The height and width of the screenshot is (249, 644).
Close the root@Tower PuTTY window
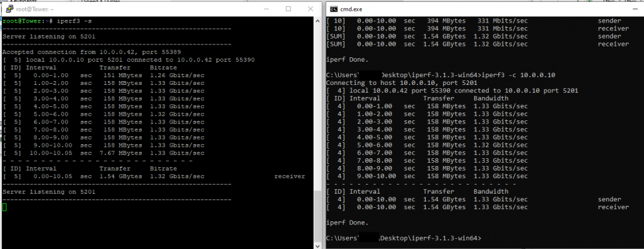point(310,9)
